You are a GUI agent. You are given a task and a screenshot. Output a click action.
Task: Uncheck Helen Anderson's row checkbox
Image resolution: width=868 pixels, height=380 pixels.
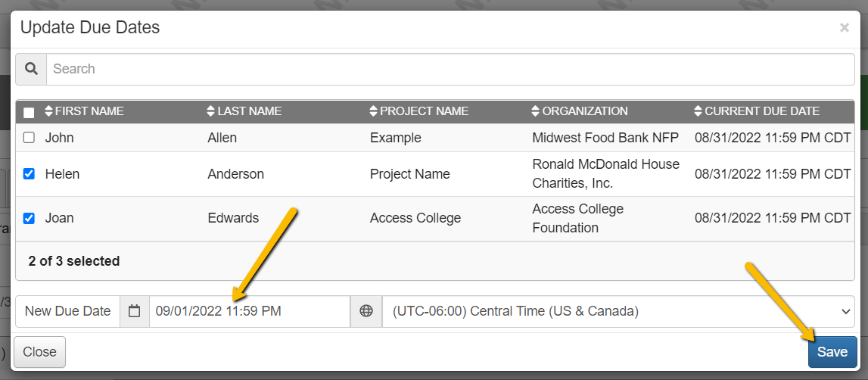[x=29, y=174]
